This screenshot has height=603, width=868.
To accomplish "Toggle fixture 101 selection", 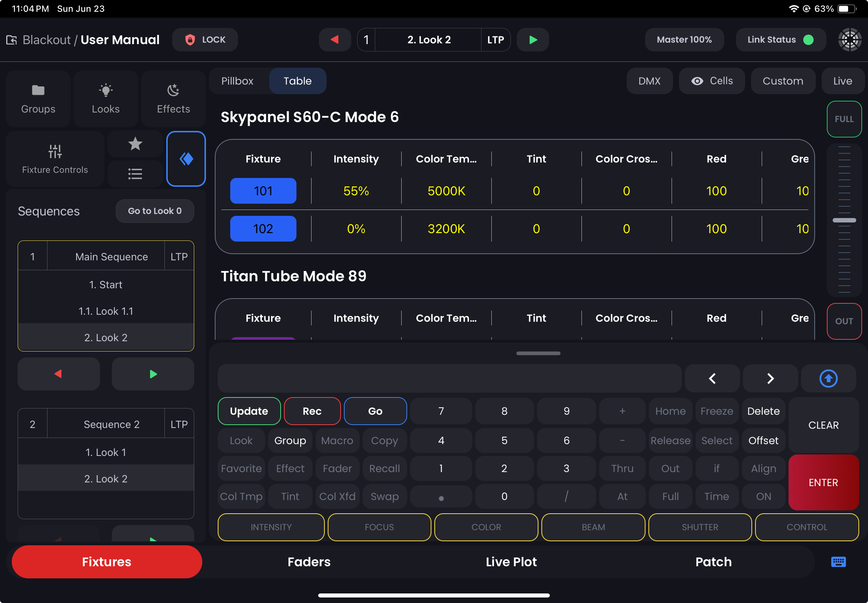I will click(263, 191).
